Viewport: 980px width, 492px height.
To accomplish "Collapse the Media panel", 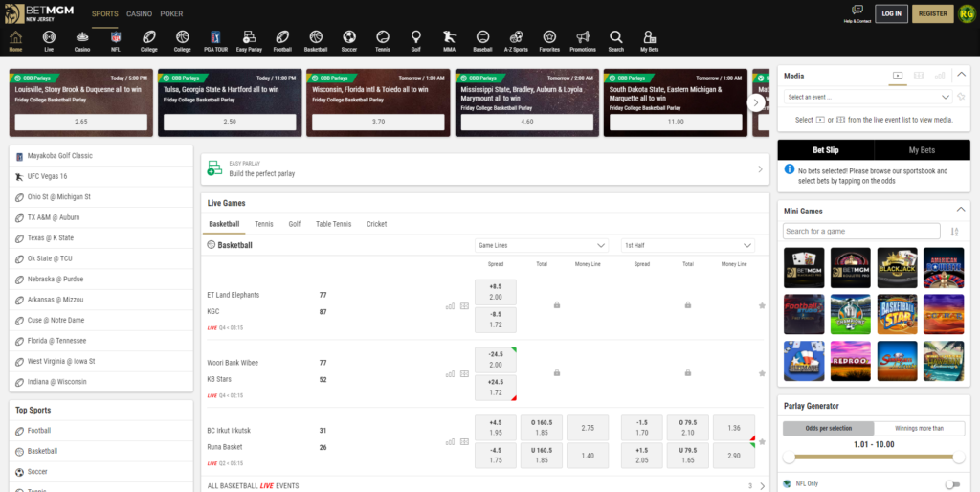I will tap(961, 75).
